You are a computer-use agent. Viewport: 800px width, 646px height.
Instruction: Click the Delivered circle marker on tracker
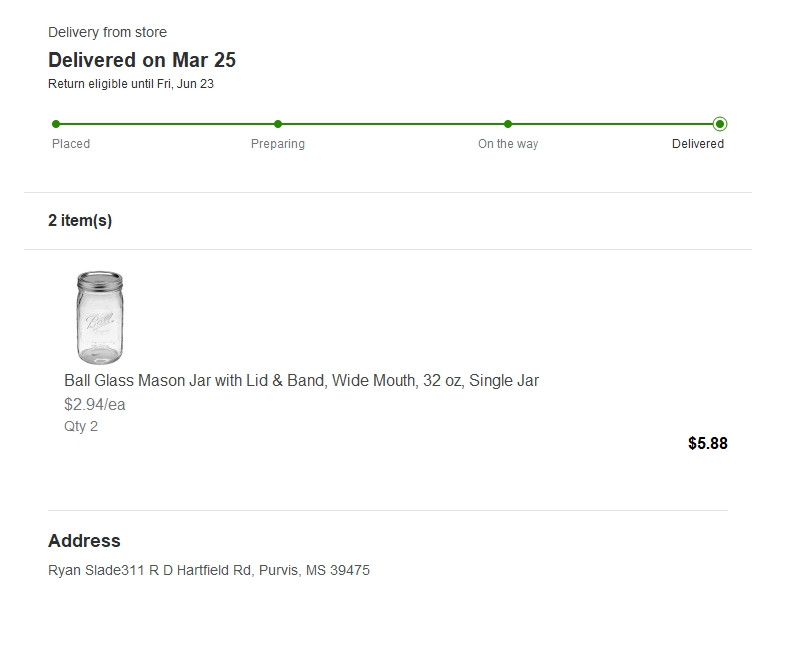(720, 124)
